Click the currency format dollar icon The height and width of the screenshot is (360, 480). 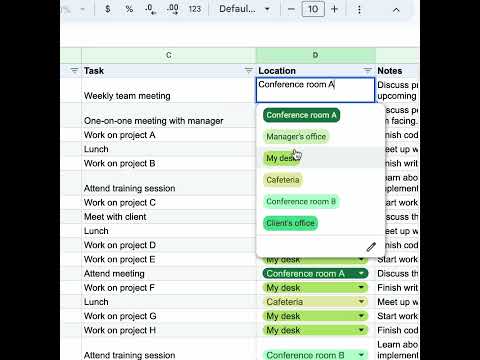tap(107, 9)
